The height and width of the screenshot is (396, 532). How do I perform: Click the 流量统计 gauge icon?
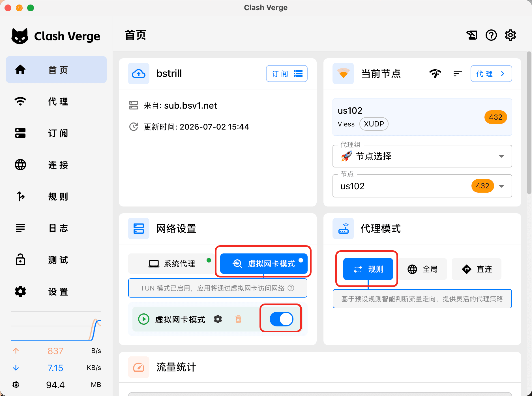click(139, 367)
